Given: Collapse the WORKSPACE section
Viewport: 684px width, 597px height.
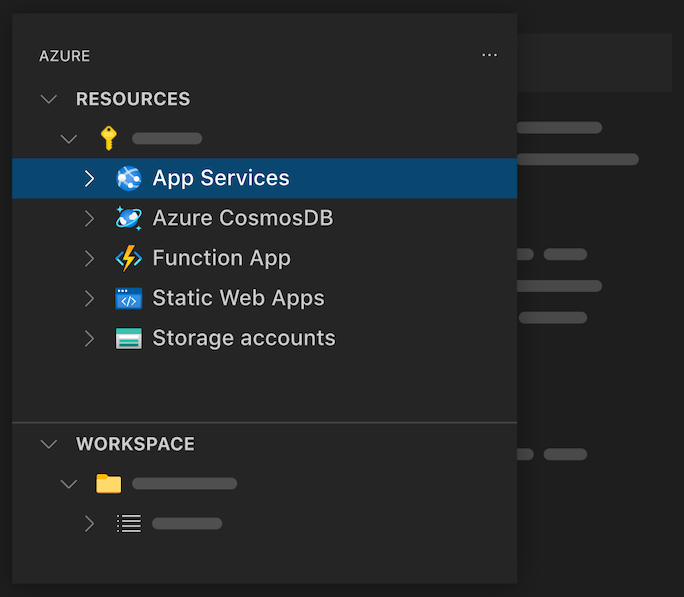Looking at the screenshot, I should pos(48,444).
